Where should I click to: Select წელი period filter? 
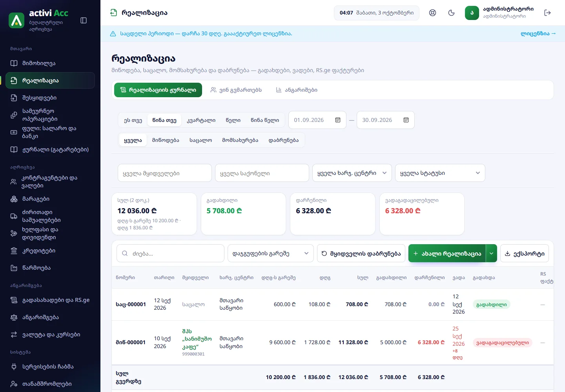[x=233, y=120]
